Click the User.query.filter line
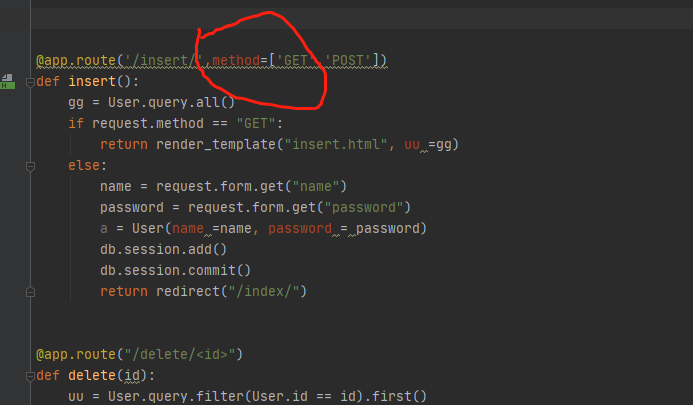This screenshot has height=405, width=693. [248, 396]
